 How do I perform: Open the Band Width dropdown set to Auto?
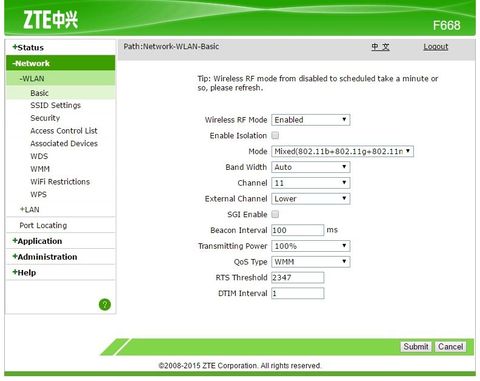point(311,167)
